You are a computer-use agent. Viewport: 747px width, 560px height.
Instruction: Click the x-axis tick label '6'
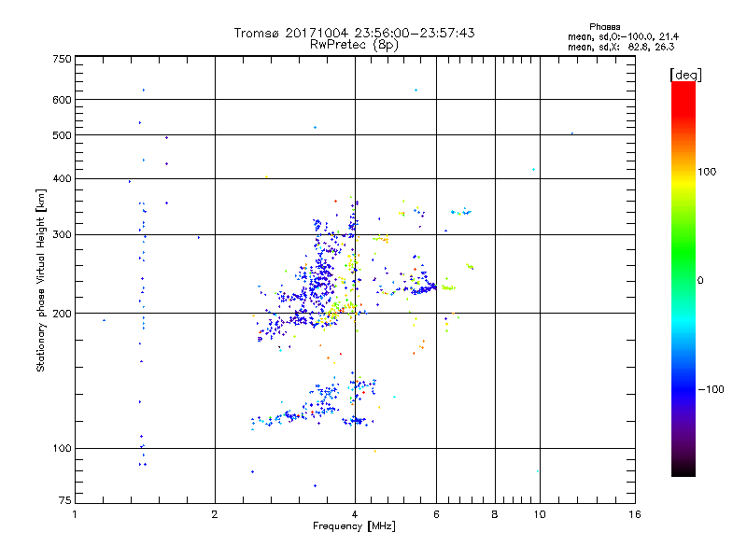[436, 514]
